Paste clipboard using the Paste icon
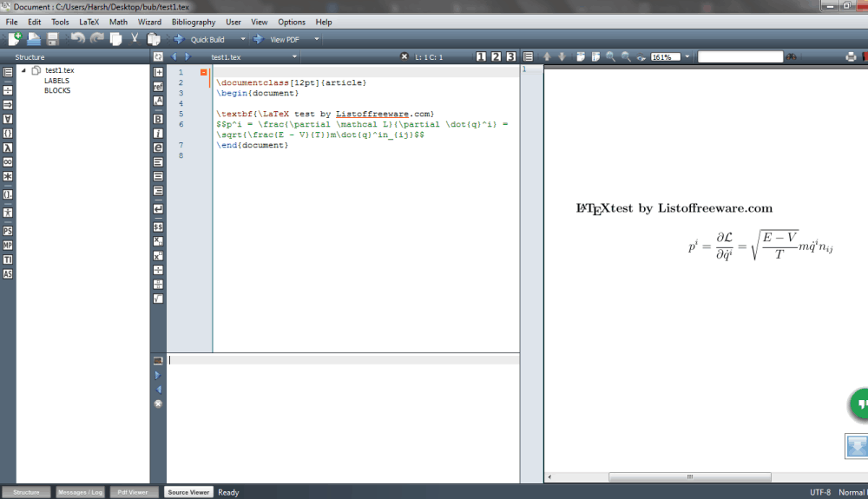This screenshot has width=868, height=499. (x=154, y=39)
